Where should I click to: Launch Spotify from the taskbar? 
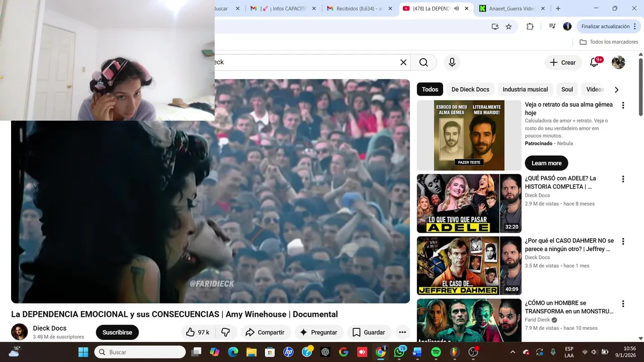tap(436, 352)
